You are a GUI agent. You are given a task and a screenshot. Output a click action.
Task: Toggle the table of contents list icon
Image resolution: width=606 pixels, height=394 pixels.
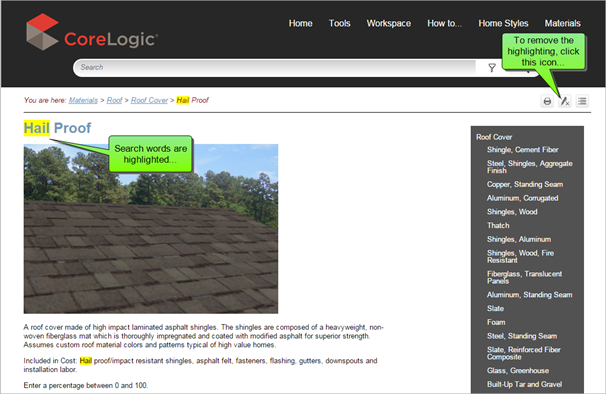(x=582, y=101)
